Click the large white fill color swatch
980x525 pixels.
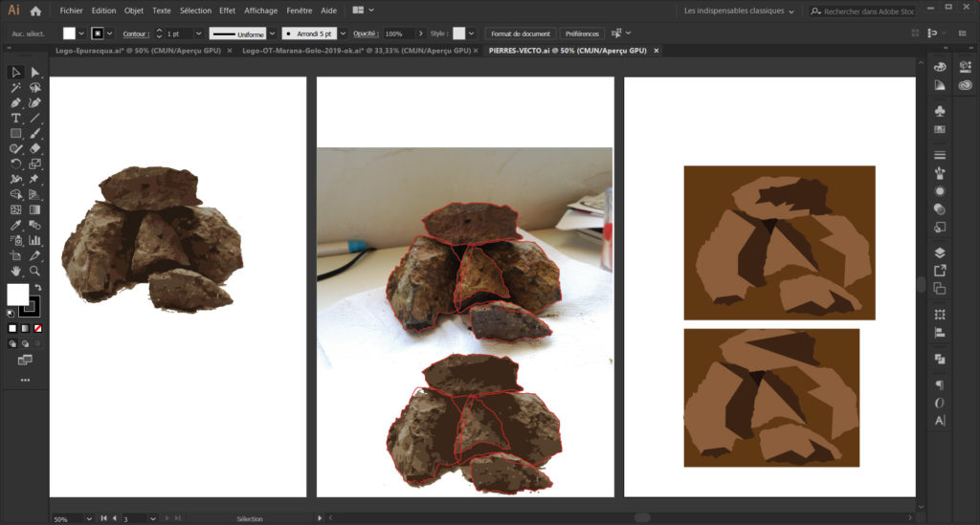[17, 295]
